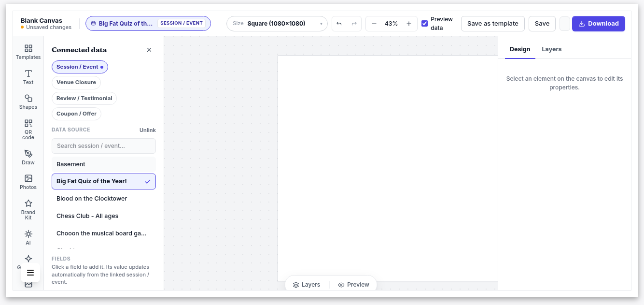Viewport: 644px width, 305px height.
Task: Redo the last action
Action: click(354, 24)
